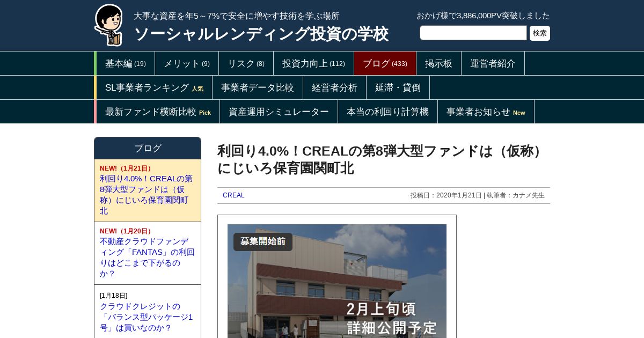The height and width of the screenshot is (338, 644).
Task: Click the NEW!（1月21日） label in sidebar
Action: click(127, 168)
